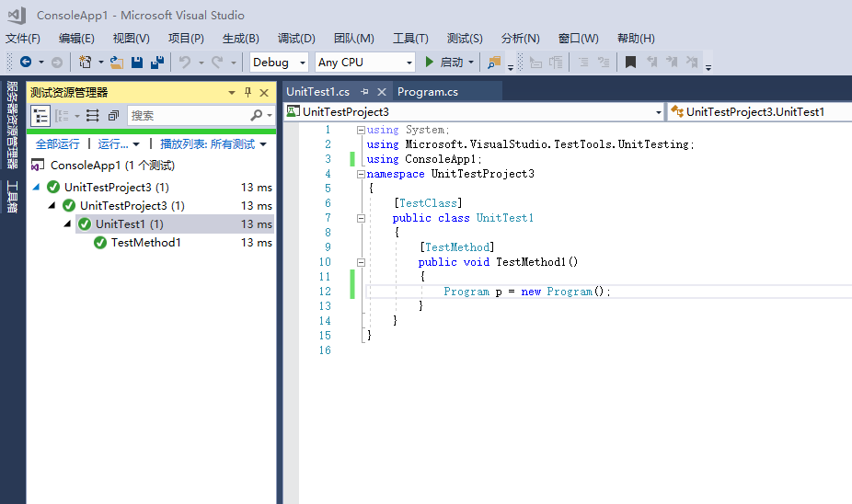Open the 工具箱 side tab

[x=12, y=197]
